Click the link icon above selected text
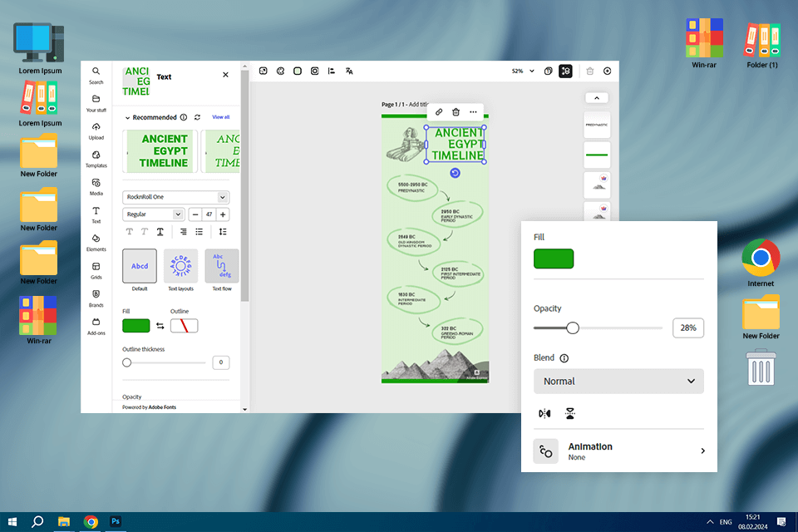The width and height of the screenshot is (798, 532). pyautogui.click(x=439, y=112)
